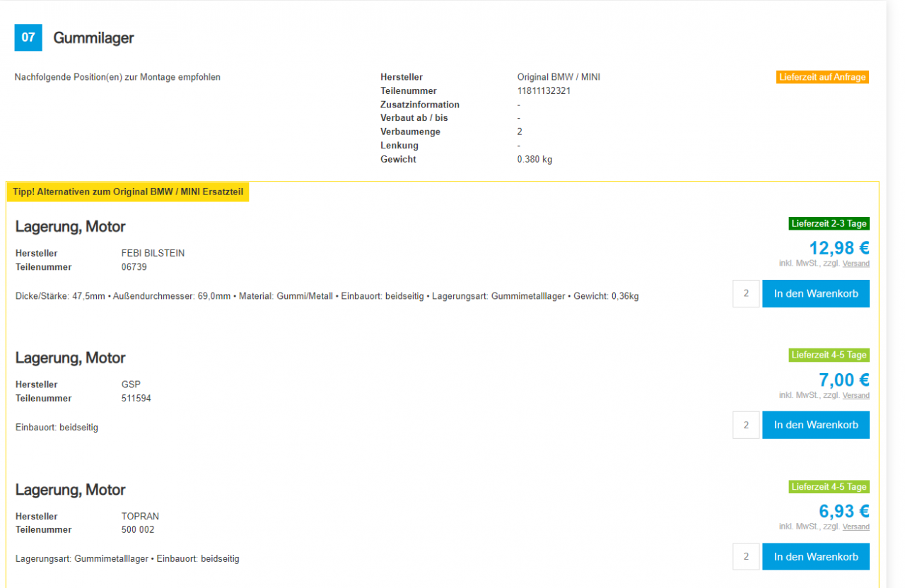Viewport: 905px width, 588px height.
Task: Open Versand link under 6,93 € price
Action: (856, 527)
